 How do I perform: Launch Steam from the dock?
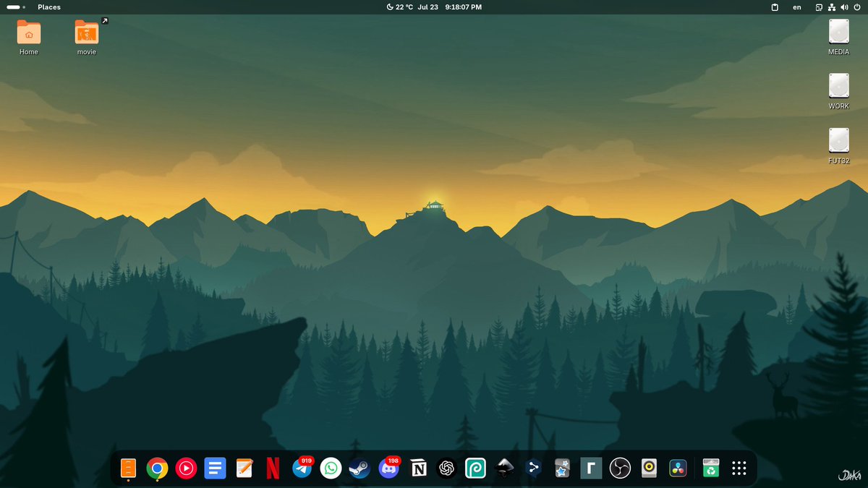[x=359, y=468]
